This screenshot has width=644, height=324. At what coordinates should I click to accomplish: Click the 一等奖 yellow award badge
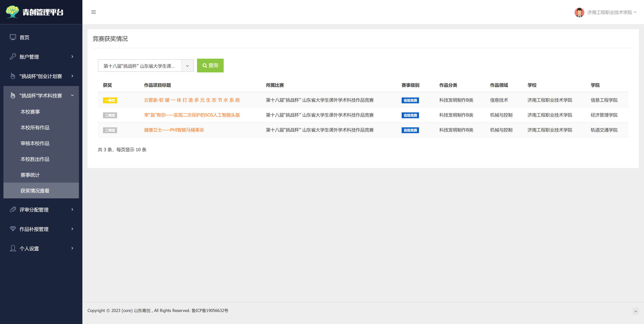(110, 100)
